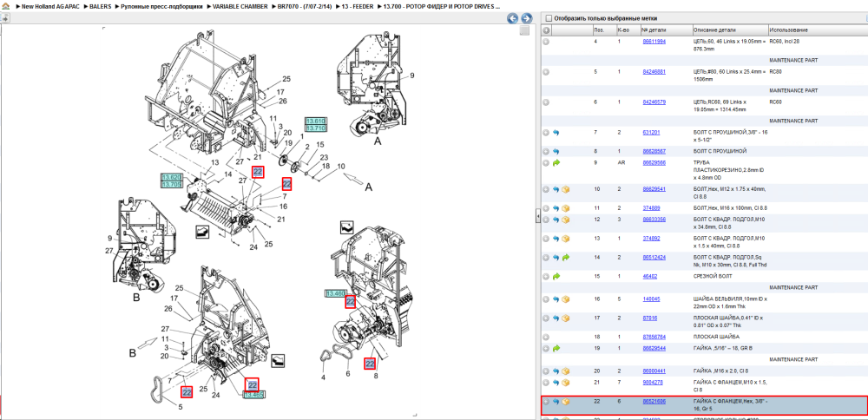Viewport: 868px width, 420px height.
Task: Enable 'Отобразить только выбранные метки' checkbox
Action: [548, 18]
